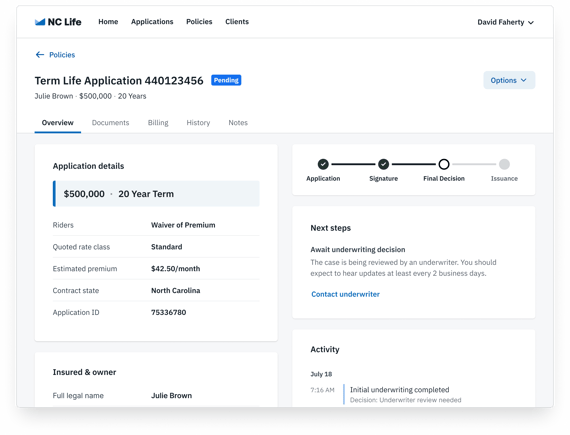Open Clients in the top navigation
570x435 pixels.
point(237,22)
